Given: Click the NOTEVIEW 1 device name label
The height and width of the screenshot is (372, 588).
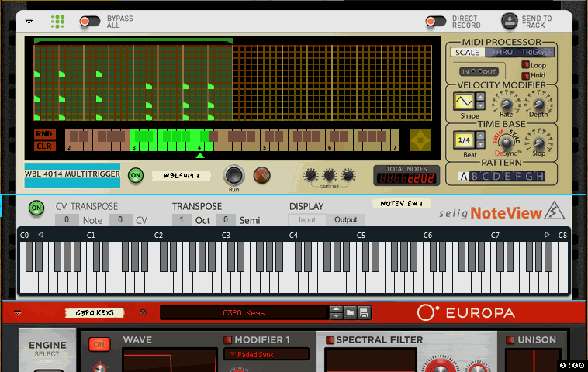Looking at the screenshot, I should (401, 203).
